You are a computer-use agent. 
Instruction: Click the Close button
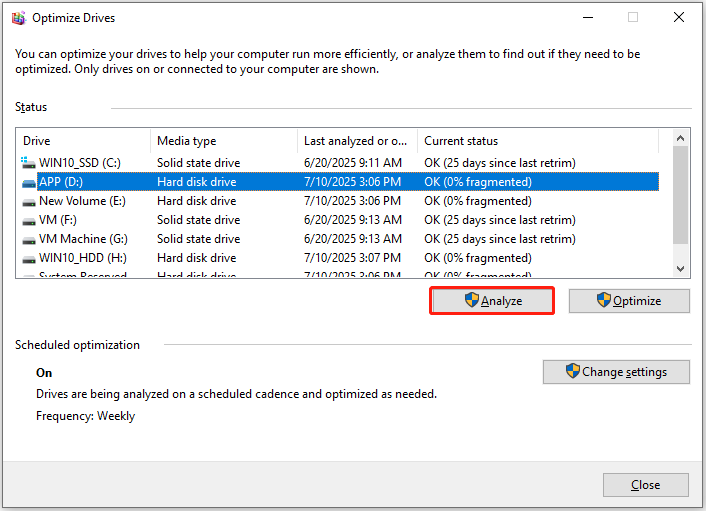click(x=646, y=485)
